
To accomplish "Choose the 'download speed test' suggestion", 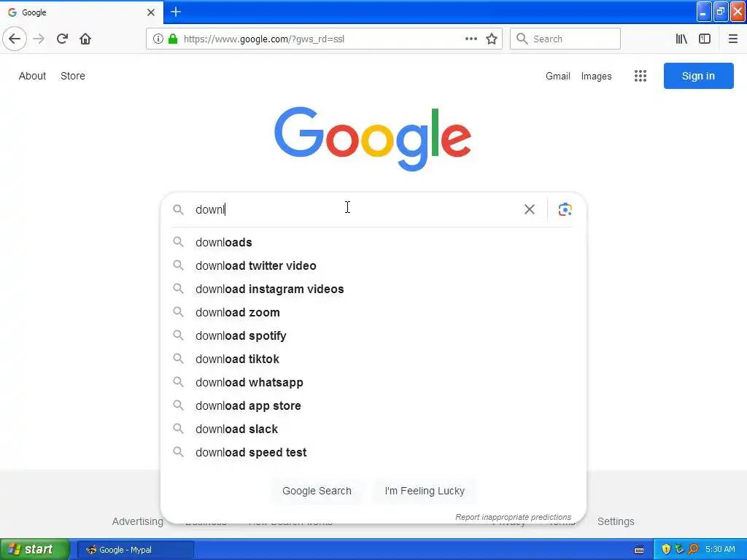I will 250,452.
